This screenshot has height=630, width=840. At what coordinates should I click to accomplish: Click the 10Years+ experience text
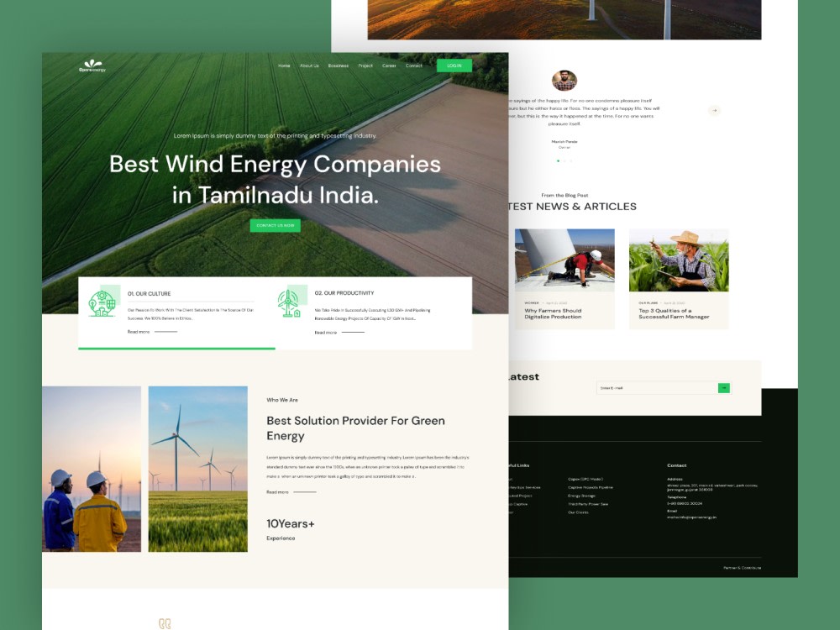[291, 524]
